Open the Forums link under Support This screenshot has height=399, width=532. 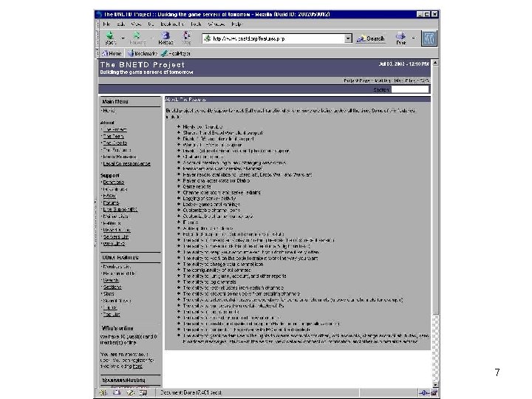[111, 203]
